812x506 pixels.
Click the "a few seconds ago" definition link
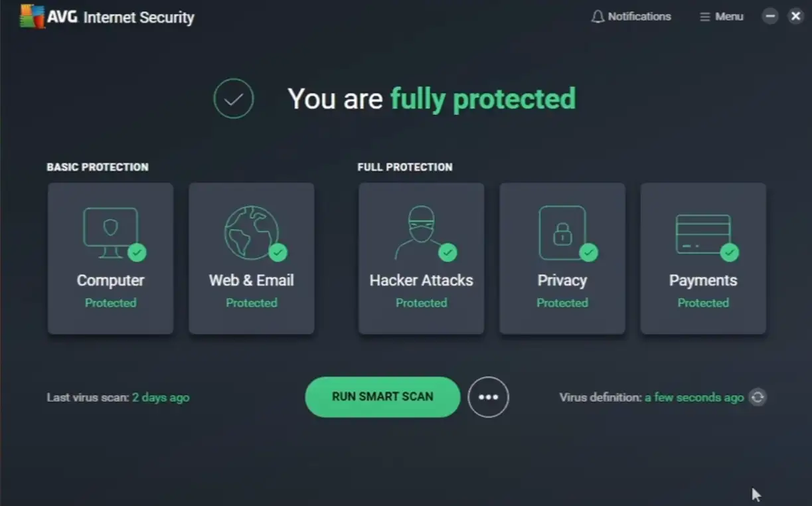click(694, 398)
